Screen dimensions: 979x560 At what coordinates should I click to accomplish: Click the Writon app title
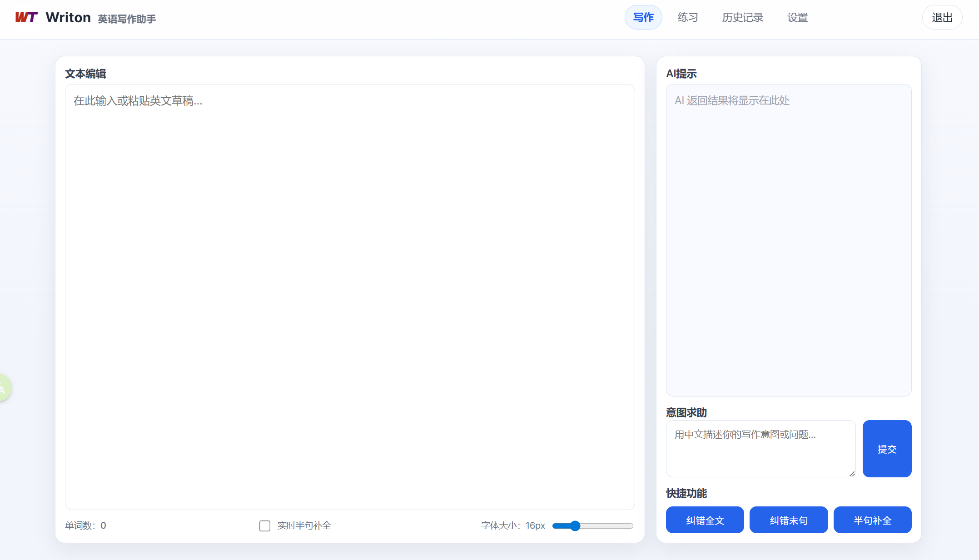click(x=68, y=18)
